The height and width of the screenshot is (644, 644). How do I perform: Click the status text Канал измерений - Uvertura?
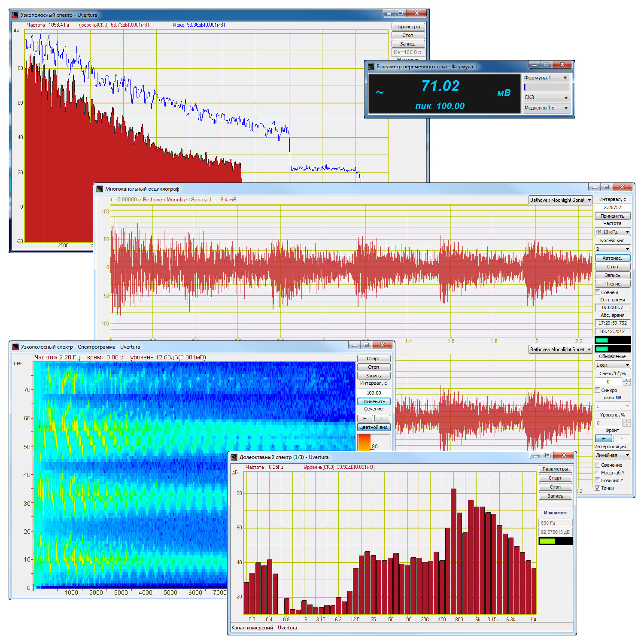(264, 628)
